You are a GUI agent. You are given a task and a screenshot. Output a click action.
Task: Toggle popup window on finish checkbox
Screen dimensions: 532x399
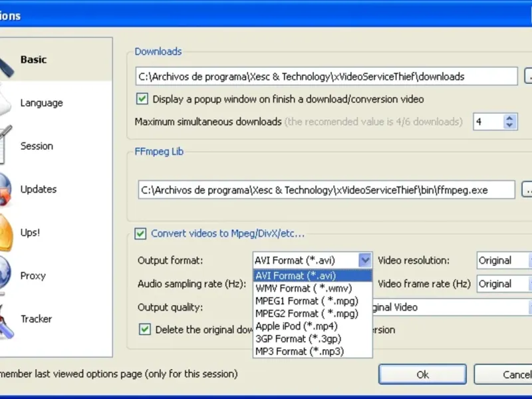point(142,99)
